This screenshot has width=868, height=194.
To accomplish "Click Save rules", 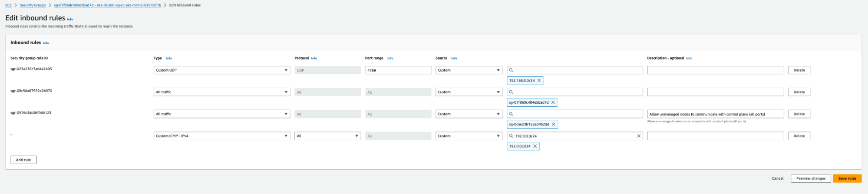I will (847, 178).
